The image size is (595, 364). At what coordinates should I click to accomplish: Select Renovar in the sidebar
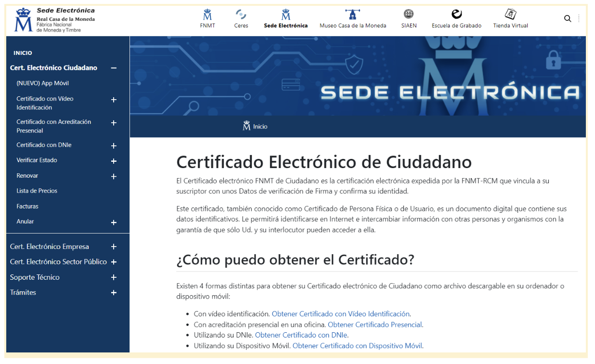pos(27,176)
